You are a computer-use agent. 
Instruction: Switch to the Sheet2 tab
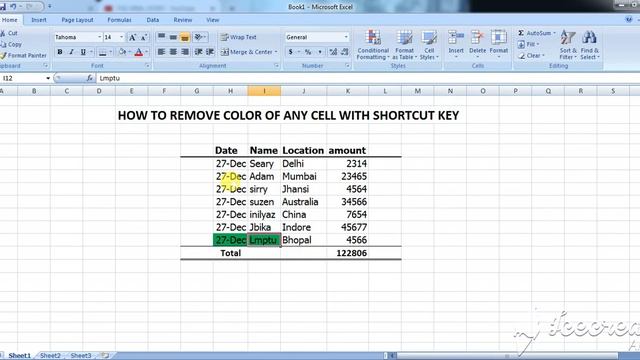50,356
